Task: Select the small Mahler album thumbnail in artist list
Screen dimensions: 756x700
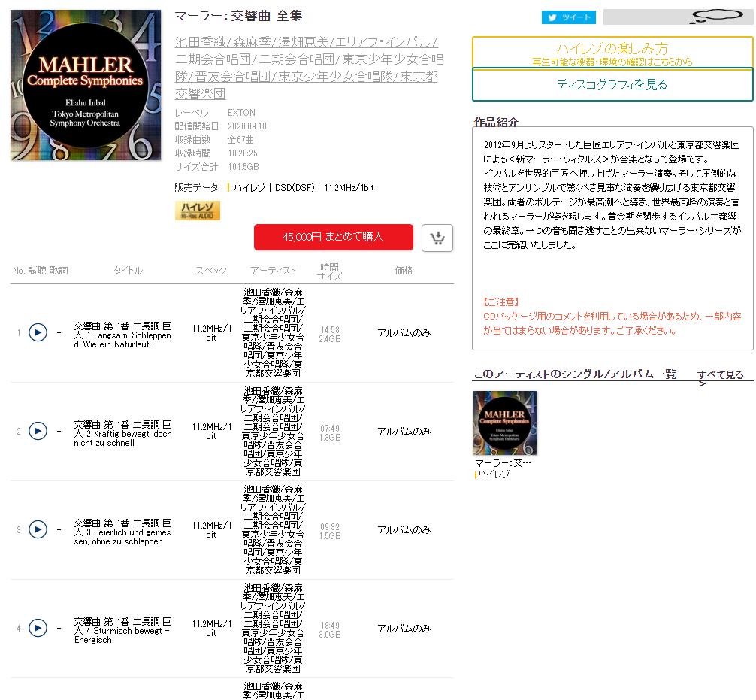Action: pos(504,423)
